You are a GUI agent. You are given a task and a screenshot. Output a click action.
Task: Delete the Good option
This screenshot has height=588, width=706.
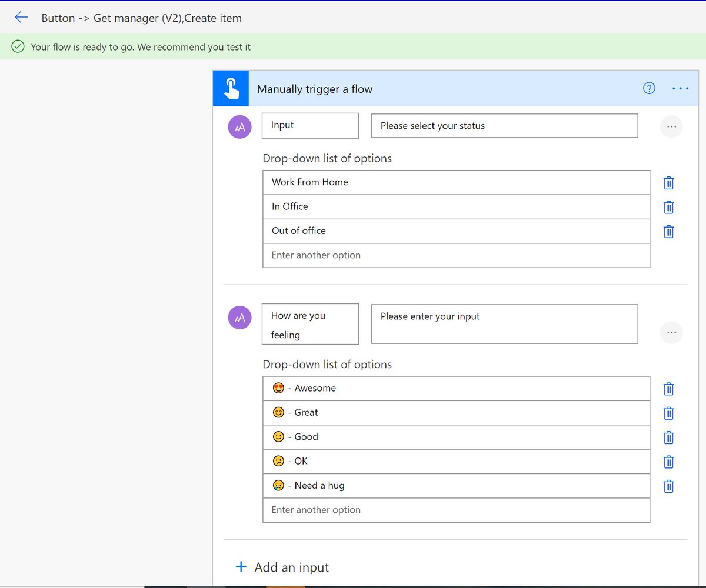point(668,437)
